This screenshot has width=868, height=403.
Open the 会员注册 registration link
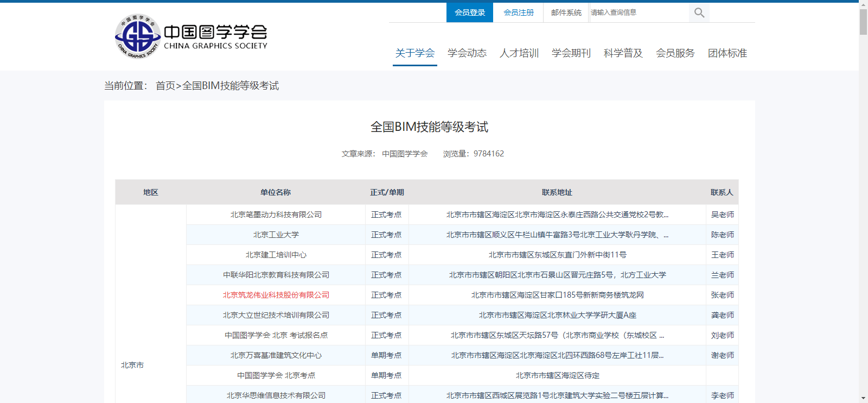coord(518,12)
